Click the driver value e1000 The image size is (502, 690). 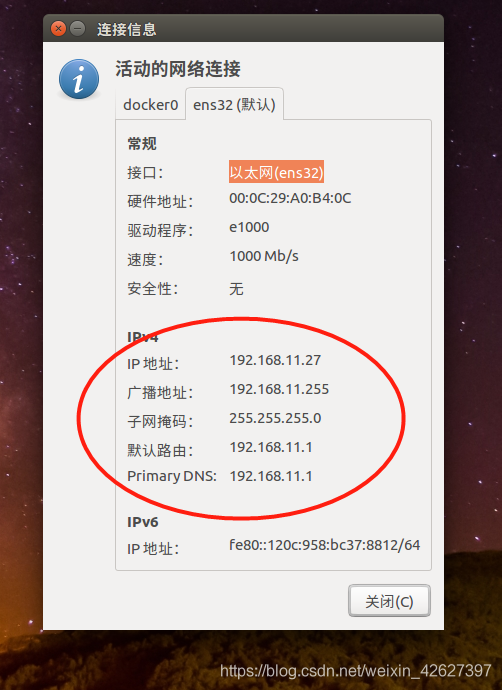(249, 228)
